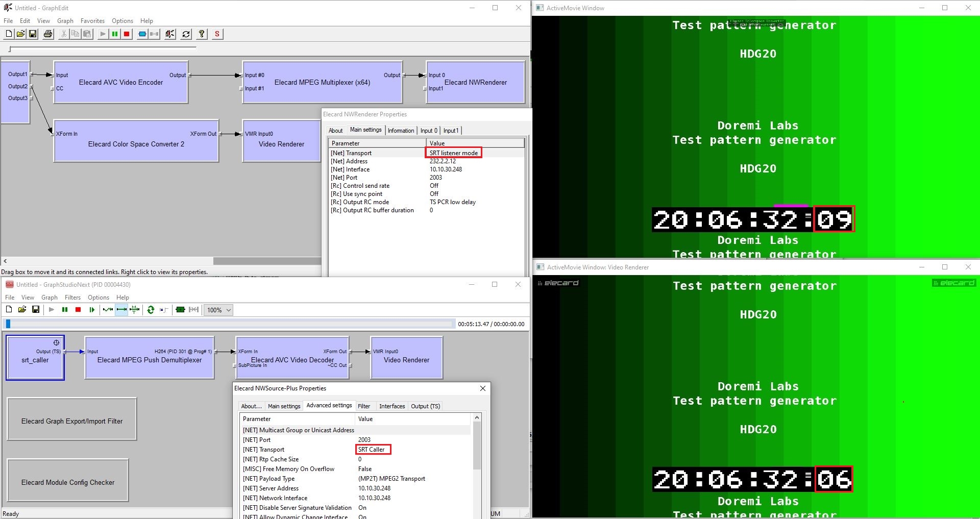The width and height of the screenshot is (980, 519).
Task: Click green Insert Filter icon in GraphStudioNext
Action: pos(180,309)
